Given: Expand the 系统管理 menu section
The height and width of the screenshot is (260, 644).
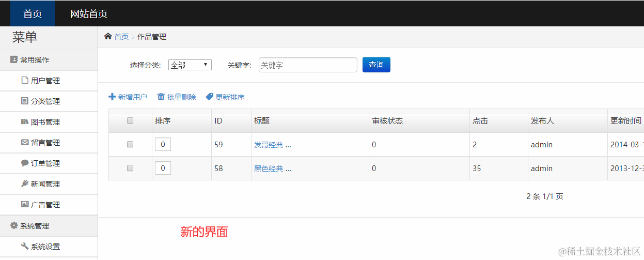Looking at the screenshot, I should coord(49,226).
